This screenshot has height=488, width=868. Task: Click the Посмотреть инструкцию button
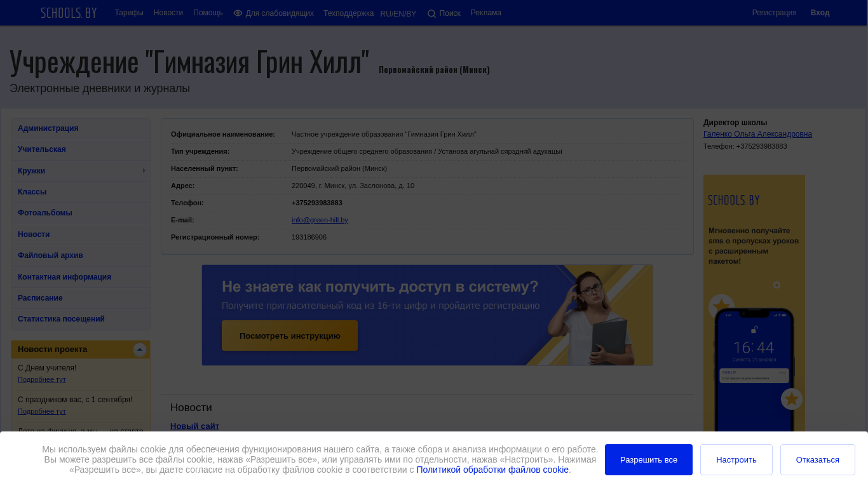[290, 335]
